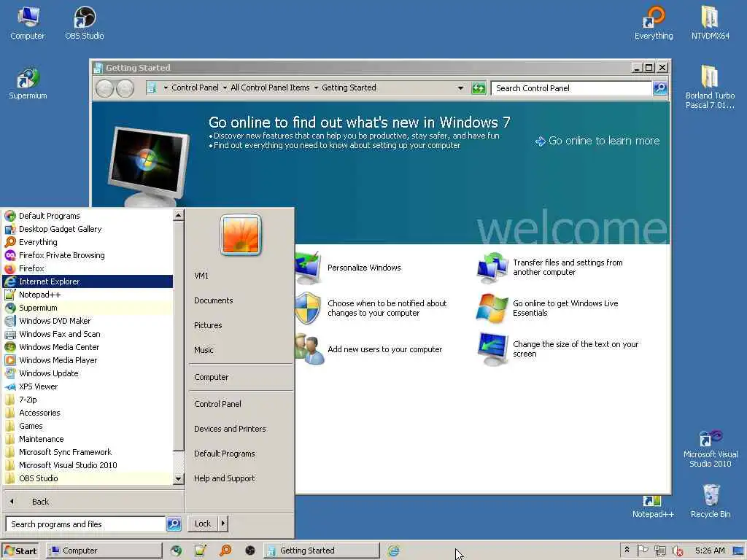Open the Recycle Bin icon
The height and width of the screenshot is (560, 747).
click(711, 501)
